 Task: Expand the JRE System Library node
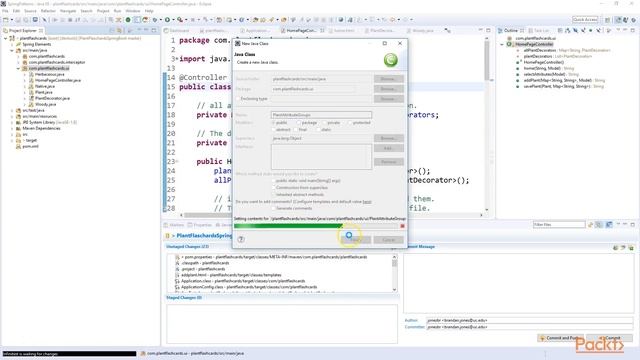pos(12,122)
